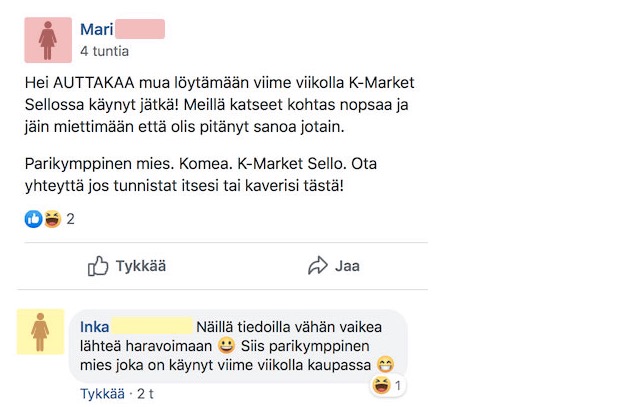Viewport: 621px width, 407px height.
Task: Click the thumbs-up icon beside Tykkää
Action: tap(98, 266)
